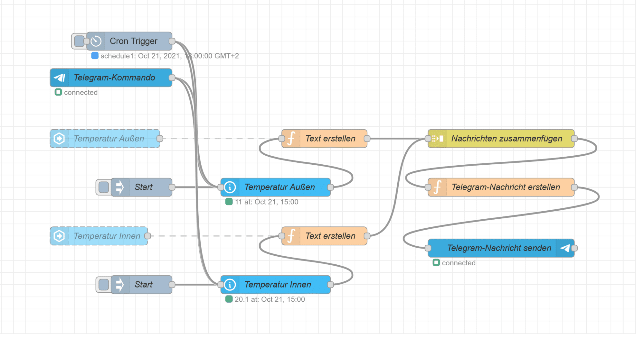Click upper Text erstellen input port
Screen dimensions: 644x338
(x=282, y=139)
